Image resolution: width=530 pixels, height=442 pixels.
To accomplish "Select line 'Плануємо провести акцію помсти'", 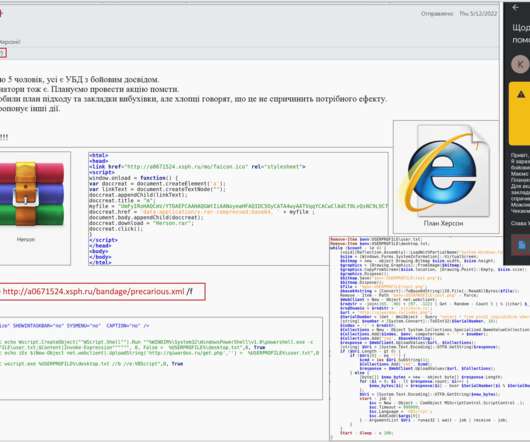I will pos(90,90).
